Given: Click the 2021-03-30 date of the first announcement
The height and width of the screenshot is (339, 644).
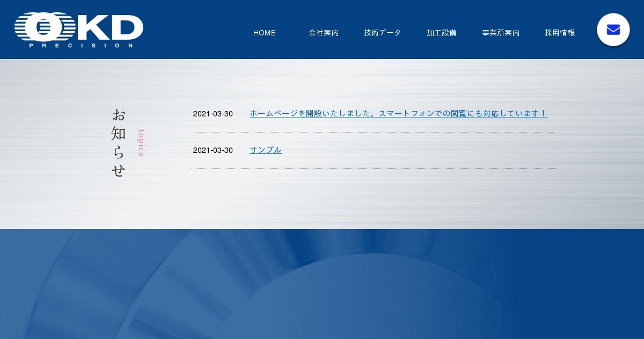Looking at the screenshot, I should 213,114.
